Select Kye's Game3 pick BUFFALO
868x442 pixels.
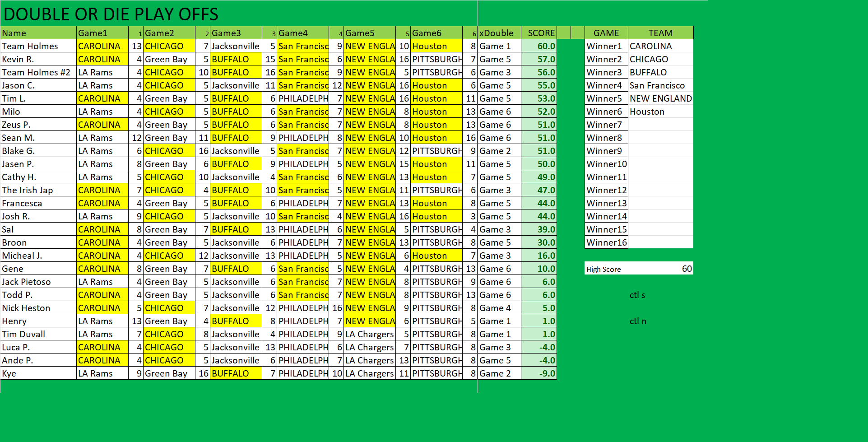236,373
